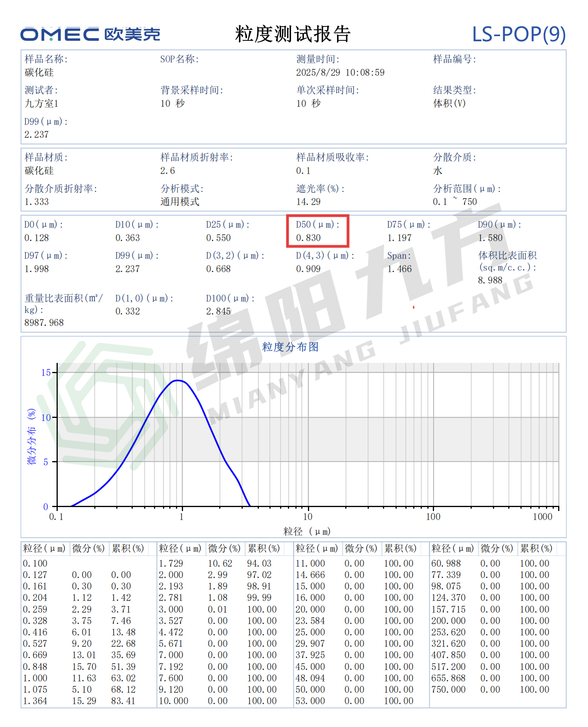Click the y-axis label 微分分布 (%)

tap(31, 436)
